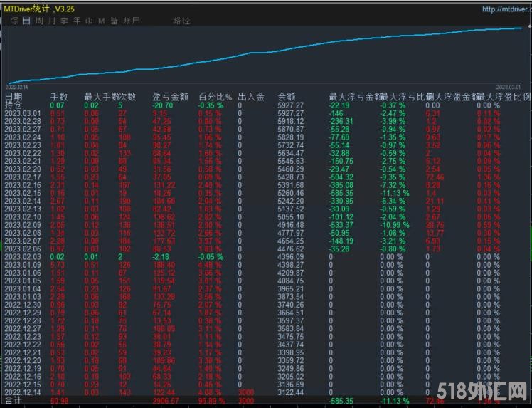The height and width of the screenshot is (408, 532).
Task: Click the -533.37 max floating loss value
Action: pos(341,225)
